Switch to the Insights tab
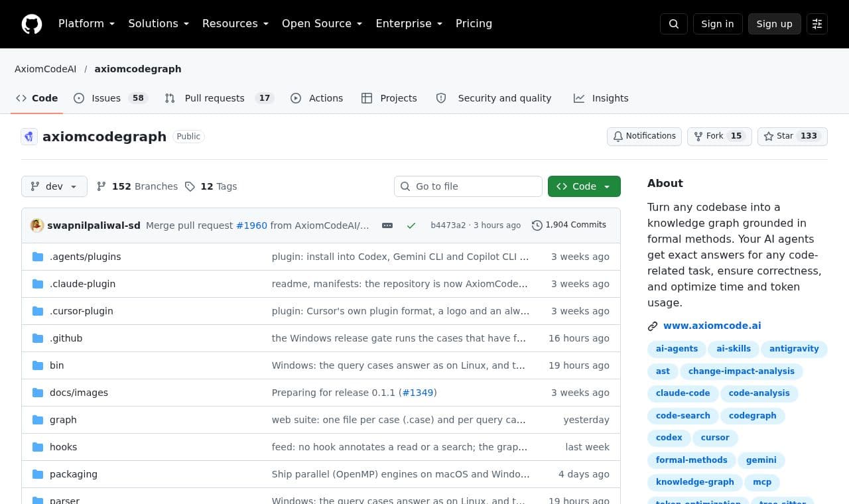 tap(601, 98)
